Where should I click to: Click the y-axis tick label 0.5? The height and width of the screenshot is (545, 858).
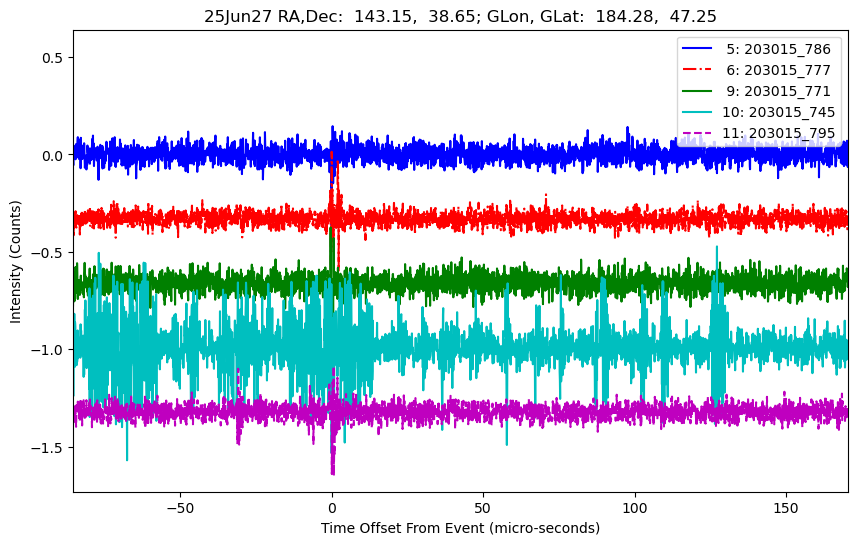[x=51, y=58]
